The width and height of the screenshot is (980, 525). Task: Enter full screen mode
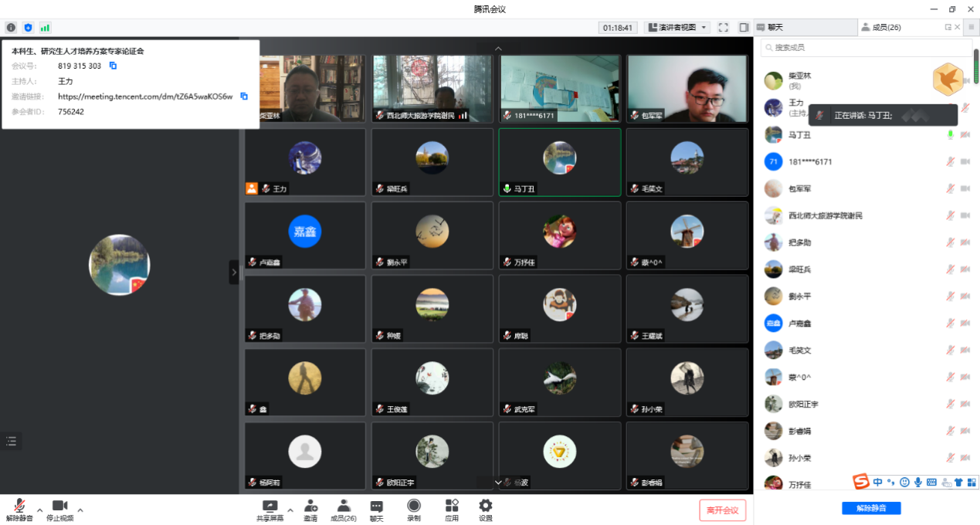tap(724, 28)
